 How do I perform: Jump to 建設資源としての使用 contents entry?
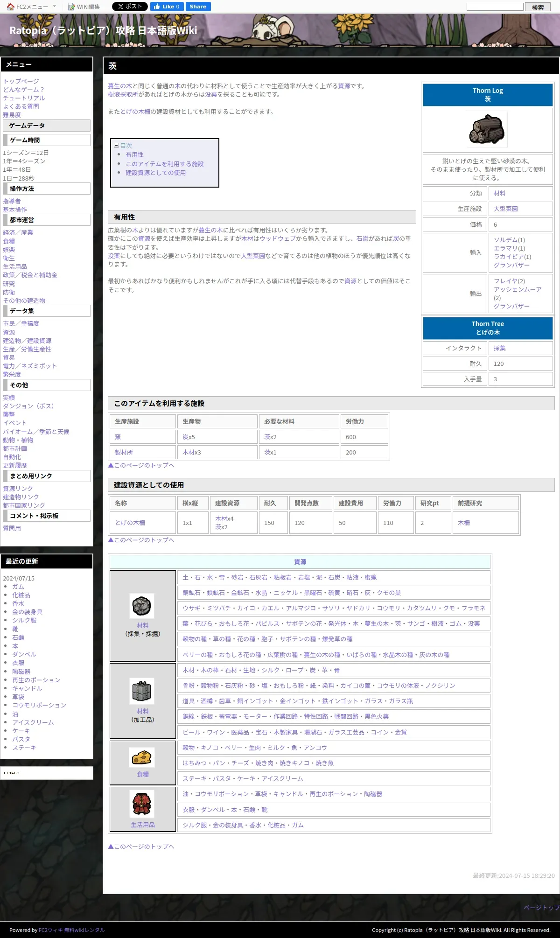pyautogui.click(x=155, y=173)
